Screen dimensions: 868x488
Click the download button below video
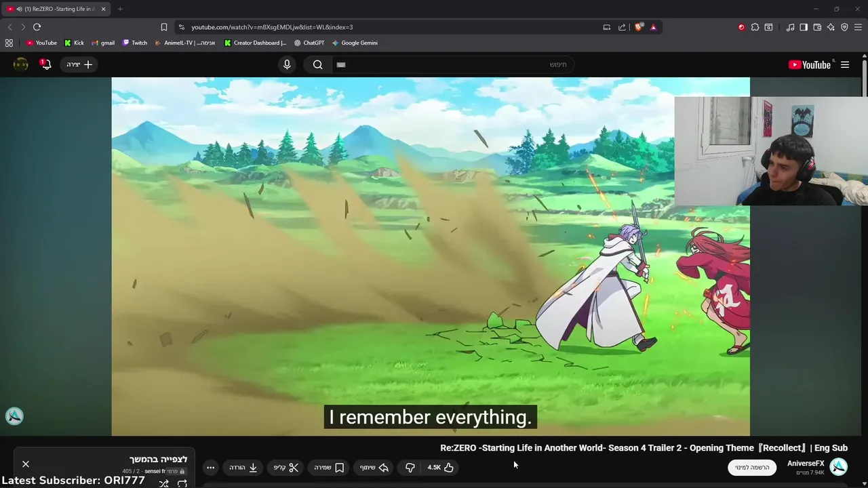243,468
